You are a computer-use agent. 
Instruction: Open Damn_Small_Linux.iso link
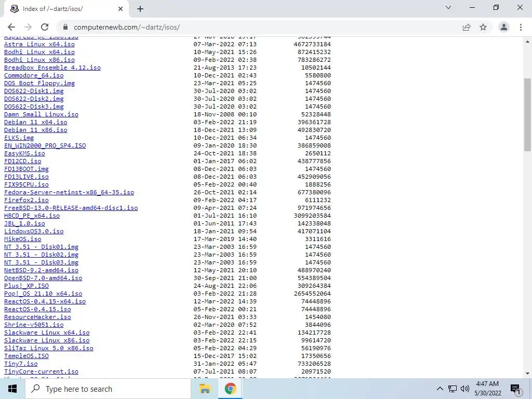point(41,114)
